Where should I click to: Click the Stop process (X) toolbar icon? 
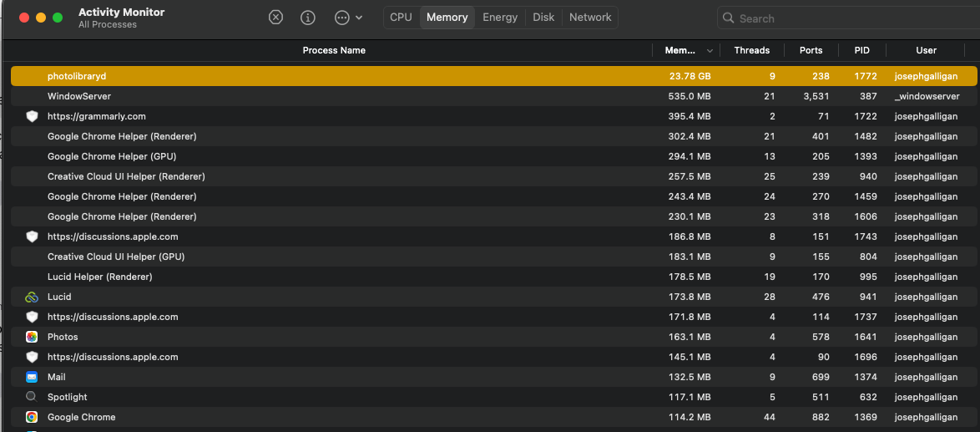coord(275,18)
